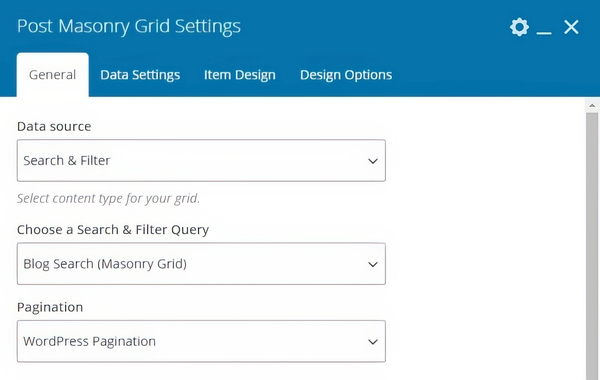Minimize the Post Masonry Grid Settings panel
This screenshot has height=380, width=600.
pos(544,33)
